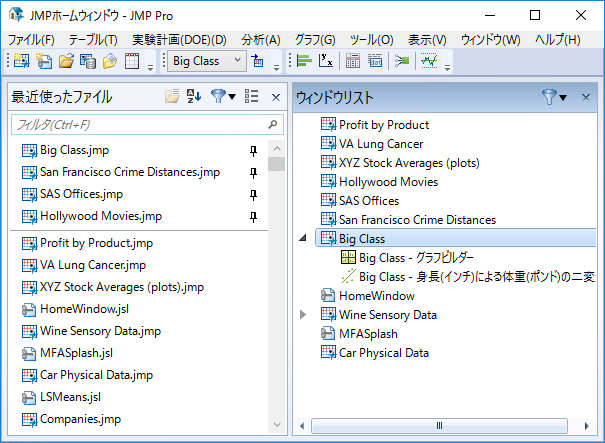
Task: Open Profit by Product.jmp recent file
Action: pyautogui.click(x=88, y=243)
